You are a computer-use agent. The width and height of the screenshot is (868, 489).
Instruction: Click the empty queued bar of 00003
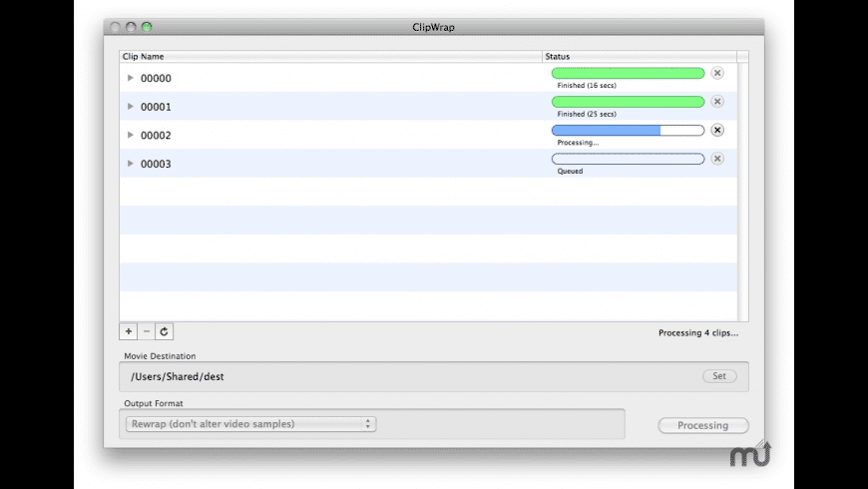628,159
